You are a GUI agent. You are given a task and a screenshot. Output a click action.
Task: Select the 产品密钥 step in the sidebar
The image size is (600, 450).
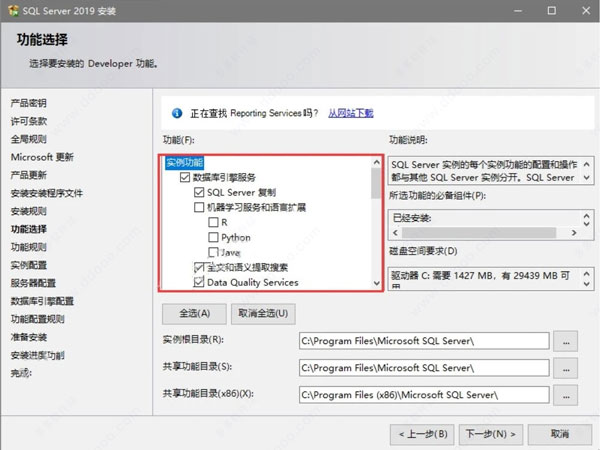click(29, 103)
